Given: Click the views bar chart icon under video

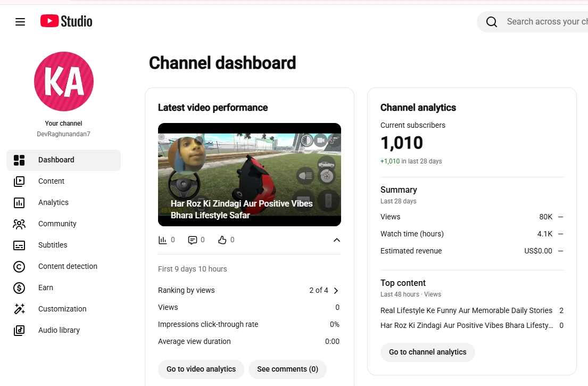Looking at the screenshot, I should pos(162,240).
